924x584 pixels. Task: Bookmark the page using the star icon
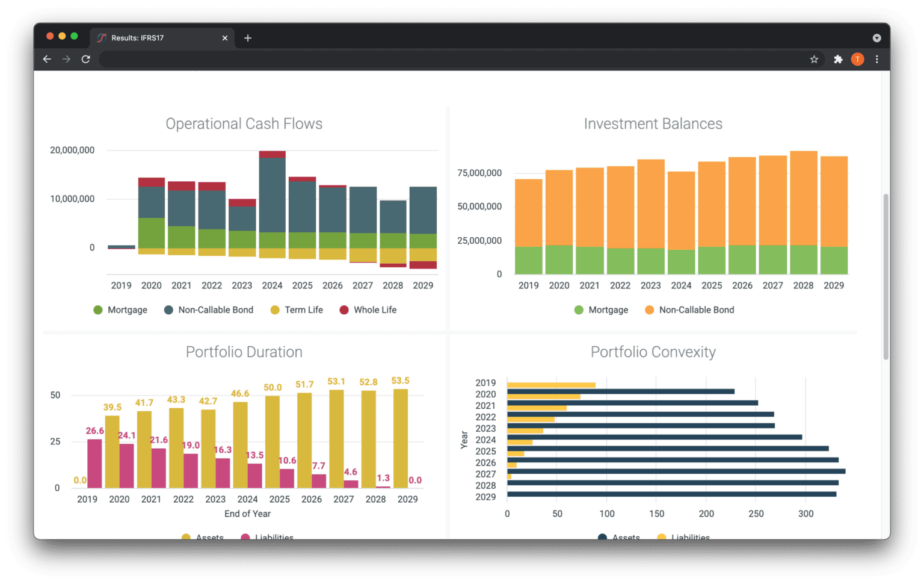814,59
